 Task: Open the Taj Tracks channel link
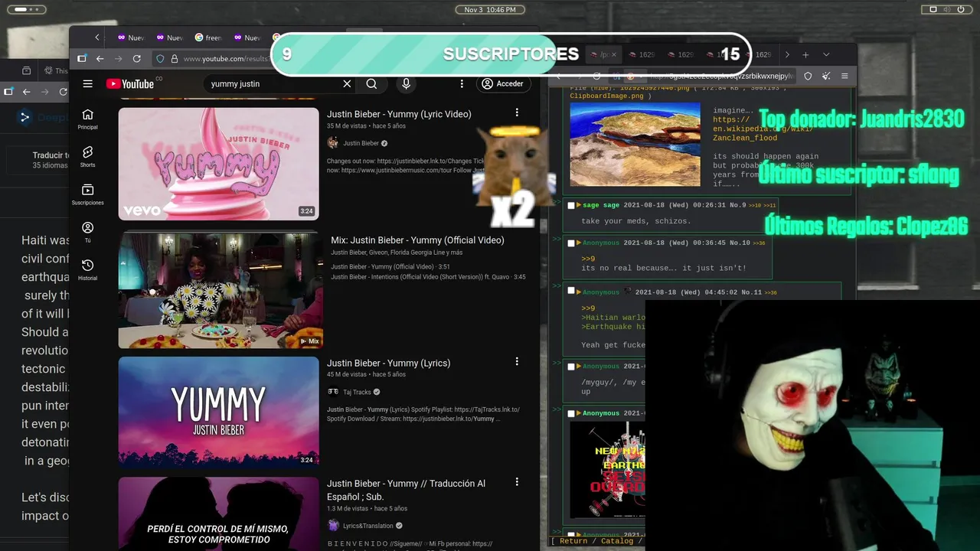point(357,392)
